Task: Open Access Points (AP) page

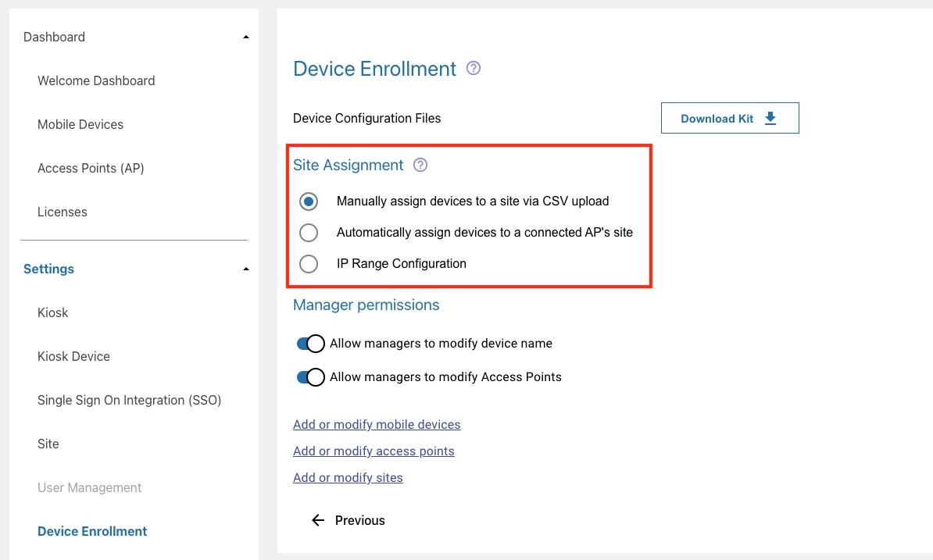Action: (x=91, y=168)
